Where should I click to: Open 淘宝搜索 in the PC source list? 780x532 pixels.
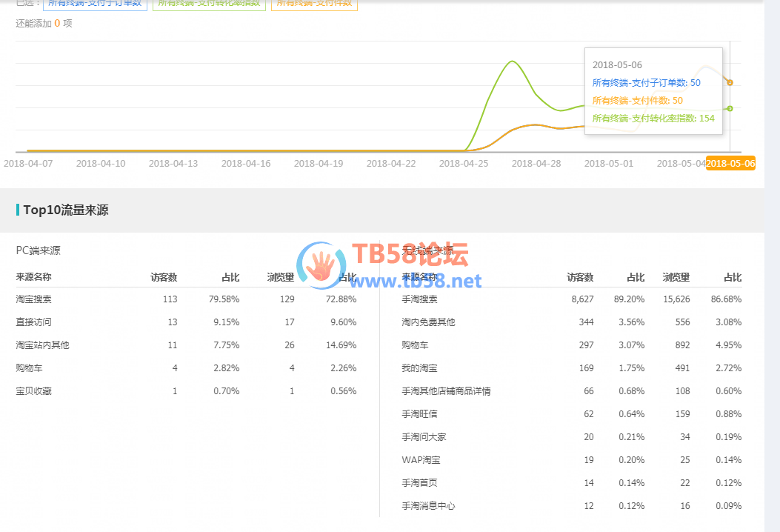pos(33,299)
